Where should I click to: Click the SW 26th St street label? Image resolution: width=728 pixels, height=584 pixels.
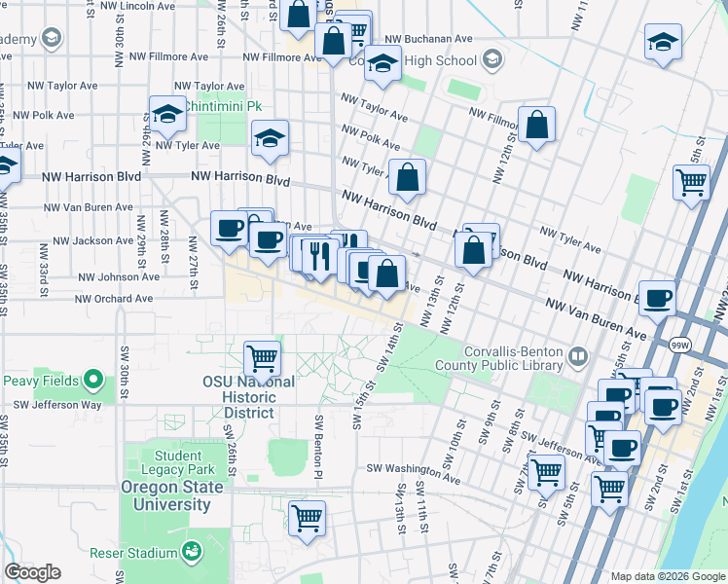click(232, 450)
